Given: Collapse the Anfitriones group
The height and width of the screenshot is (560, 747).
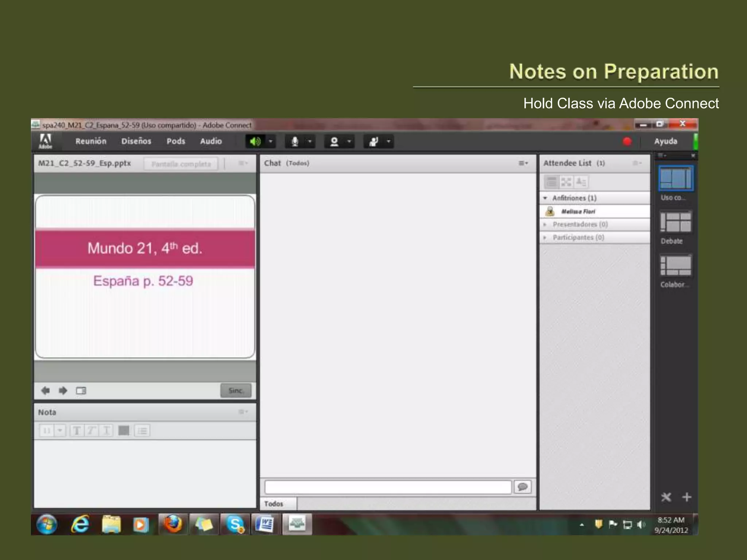Looking at the screenshot, I should (545, 198).
